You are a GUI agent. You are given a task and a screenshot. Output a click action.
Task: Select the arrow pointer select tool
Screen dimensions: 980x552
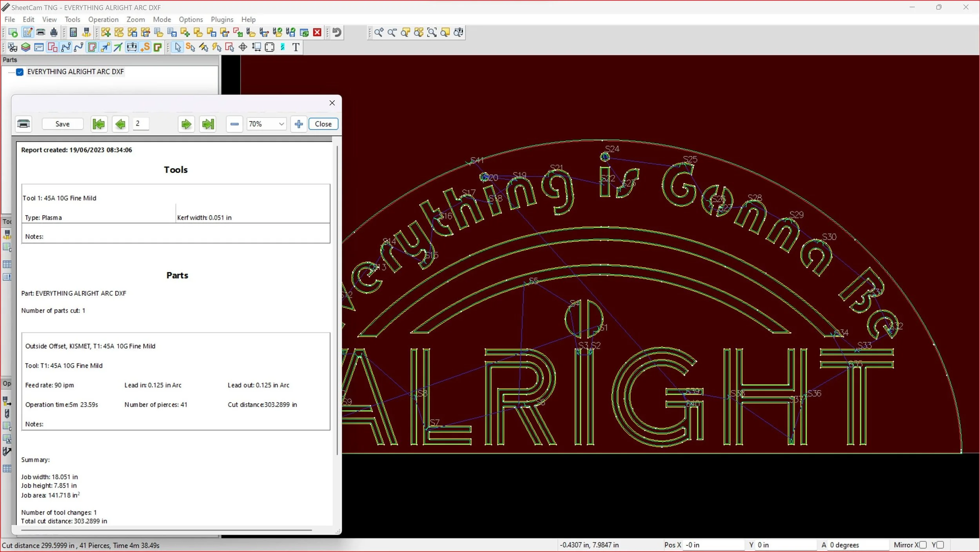click(178, 47)
